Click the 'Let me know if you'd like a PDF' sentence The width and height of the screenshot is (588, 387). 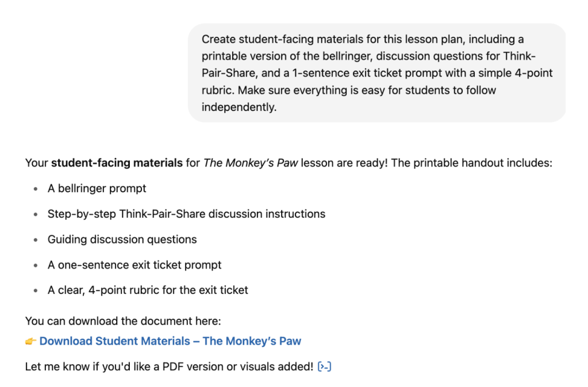tap(169, 366)
